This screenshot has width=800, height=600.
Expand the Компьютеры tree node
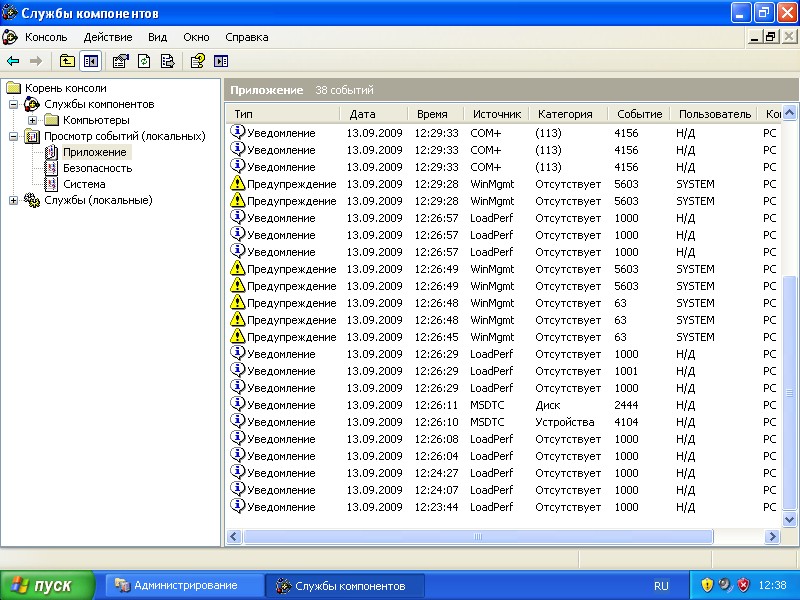coord(32,120)
